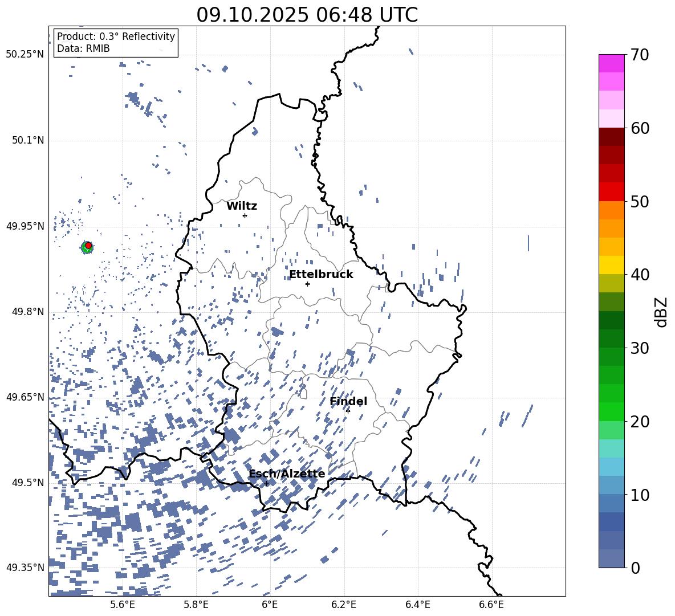
Task: Click the dBZ colorbar axis label
Action: [x=662, y=312]
